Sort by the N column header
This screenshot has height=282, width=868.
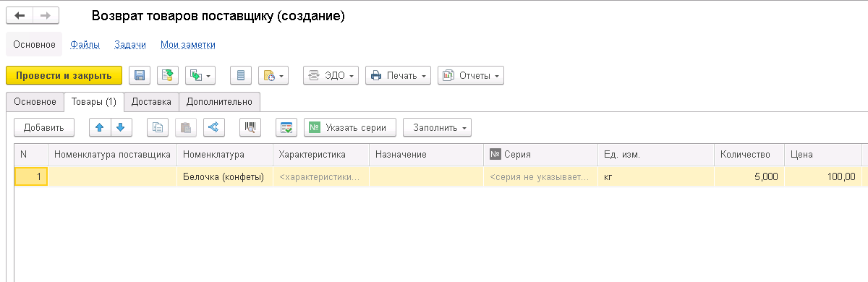click(x=31, y=155)
